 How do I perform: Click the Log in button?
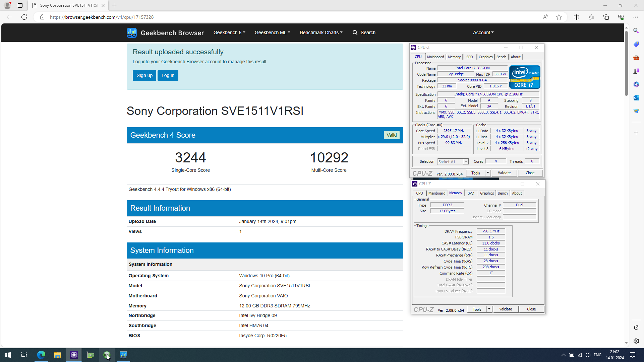(x=168, y=75)
